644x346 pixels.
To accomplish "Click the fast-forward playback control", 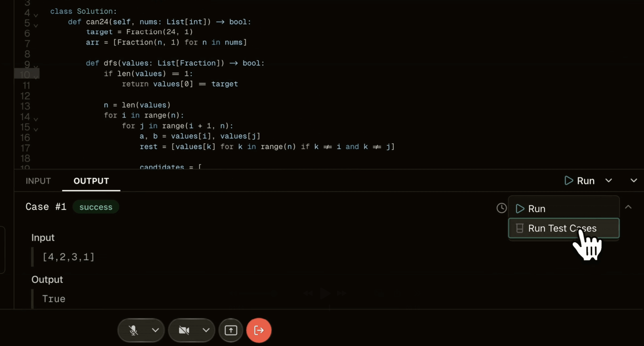I will (x=341, y=293).
